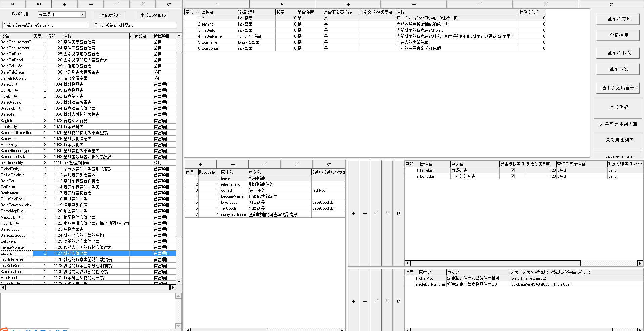Viewport: 644px width, 331px height.
Task: Remove method row using minus above leave table
Action: pyautogui.click(x=233, y=164)
